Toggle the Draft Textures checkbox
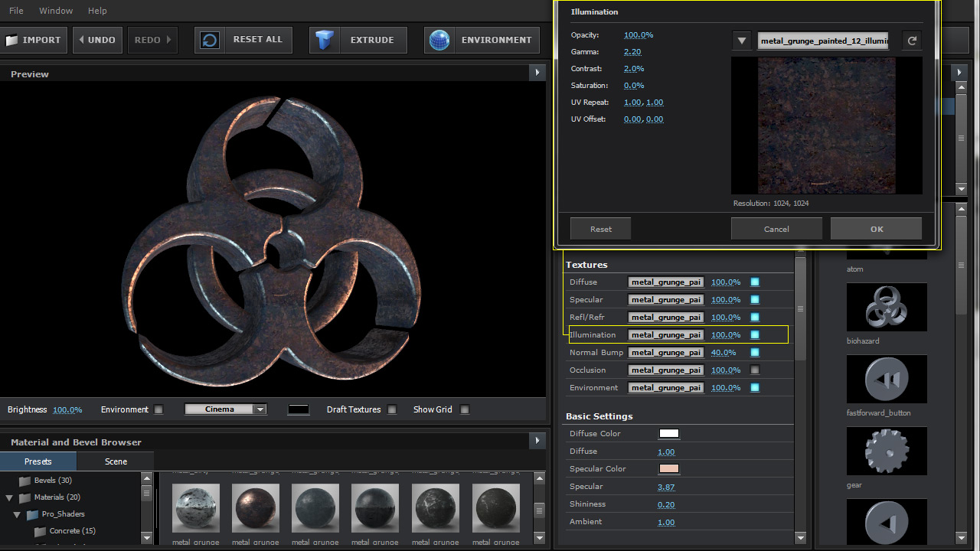 (392, 409)
